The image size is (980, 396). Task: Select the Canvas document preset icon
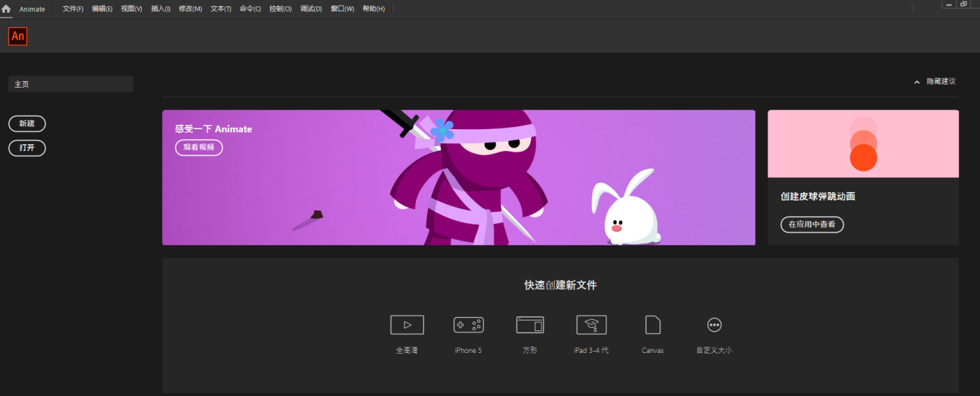tap(652, 325)
